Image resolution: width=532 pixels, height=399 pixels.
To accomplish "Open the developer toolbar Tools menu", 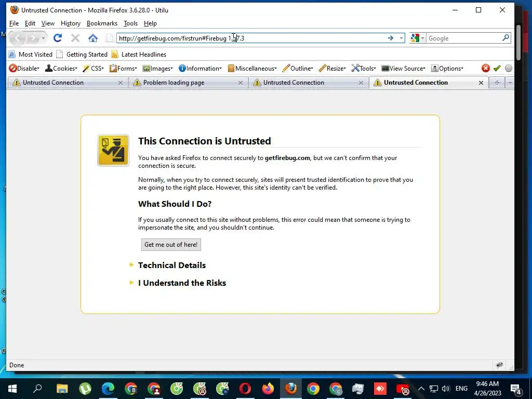I will coord(364,68).
